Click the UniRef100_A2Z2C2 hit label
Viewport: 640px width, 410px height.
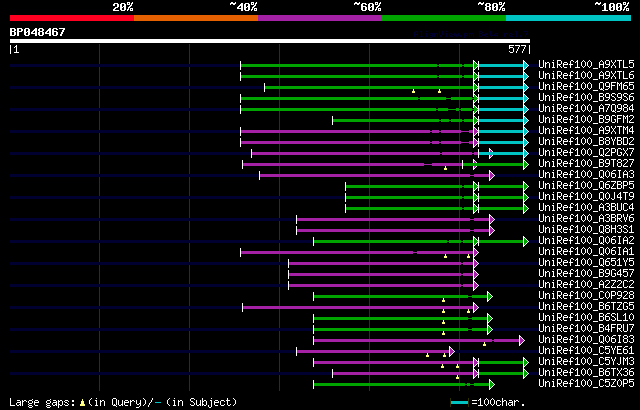(586, 285)
